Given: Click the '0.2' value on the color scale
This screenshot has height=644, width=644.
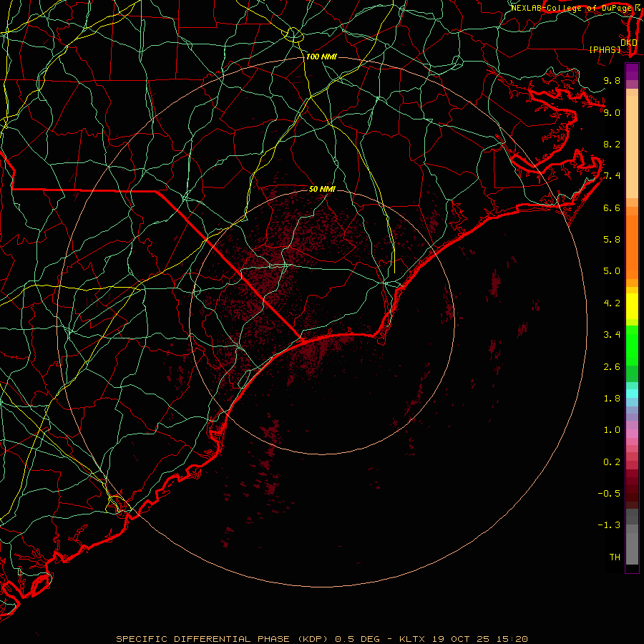Looking at the screenshot, I should [612, 462].
